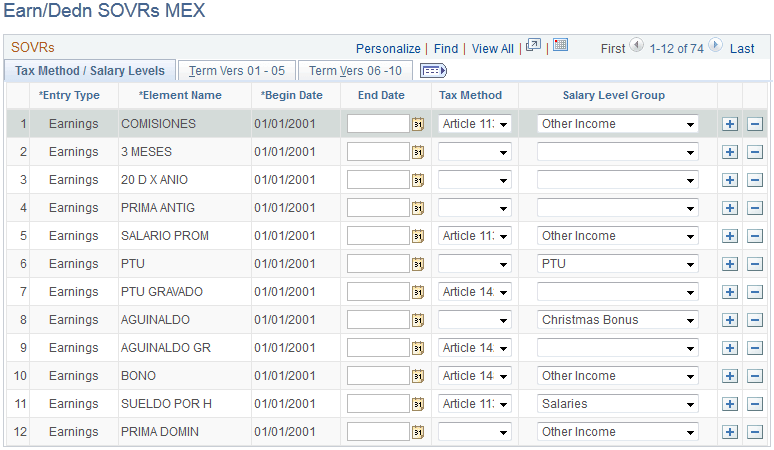
Task: Open Salary Level Group dropdown for COMISIONES
Action: [618, 124]
